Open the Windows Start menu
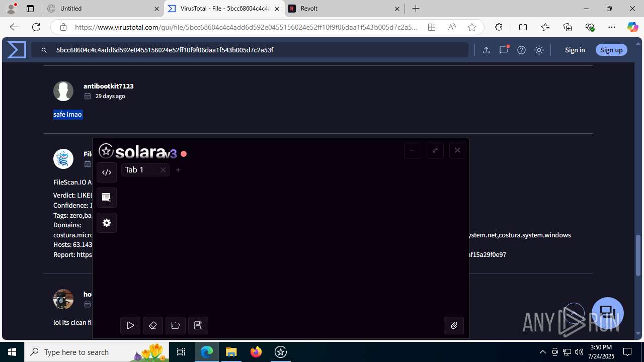Screen dimensions: 644x362 pyautogui.click(x=12, y=352)
